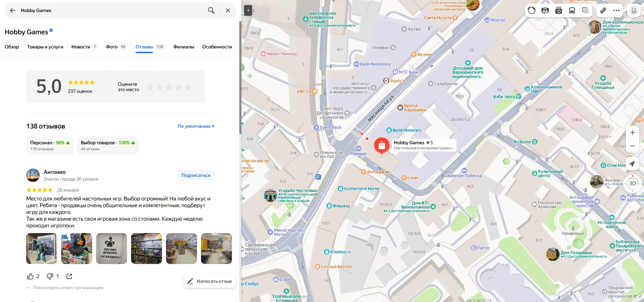Open the Логово дракона sign photo
Viewport: 644px width, 302px height.
[112, 249]
